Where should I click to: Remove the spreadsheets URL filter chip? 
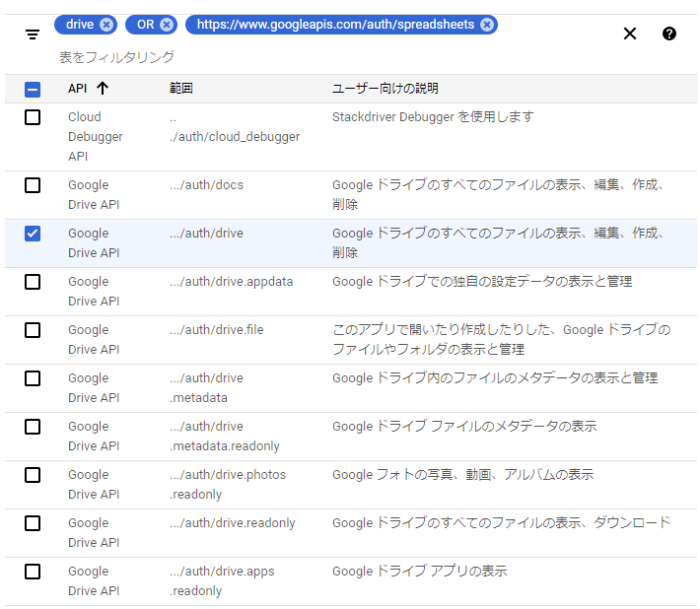(x=487, y=25)
